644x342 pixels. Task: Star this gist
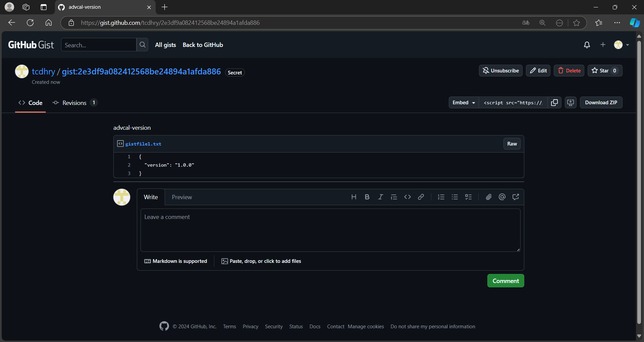pos(605,71)
